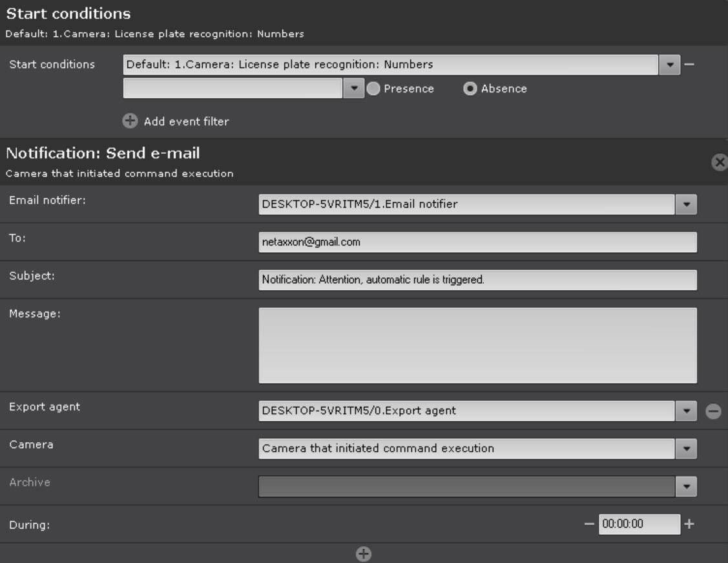The image size is (728, 563).
Task: Open the Camera selection dropdown
Action: coord(686,449)
